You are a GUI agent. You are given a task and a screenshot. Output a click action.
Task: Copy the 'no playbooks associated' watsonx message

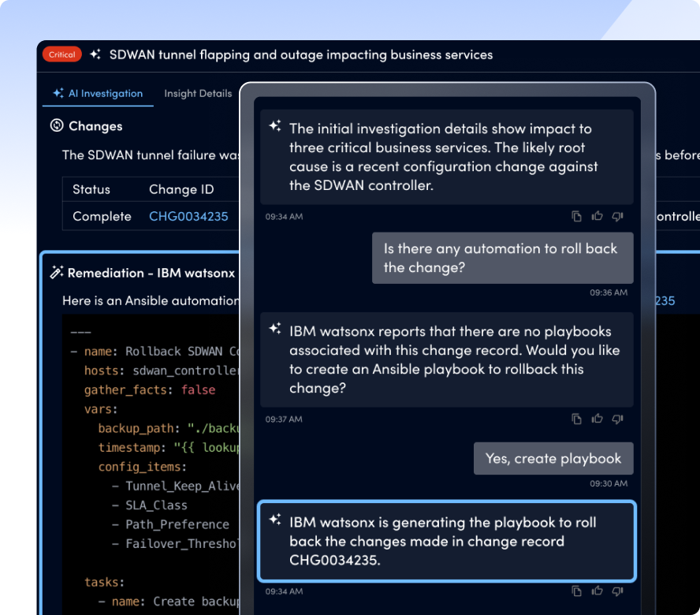tap(577, 419)
